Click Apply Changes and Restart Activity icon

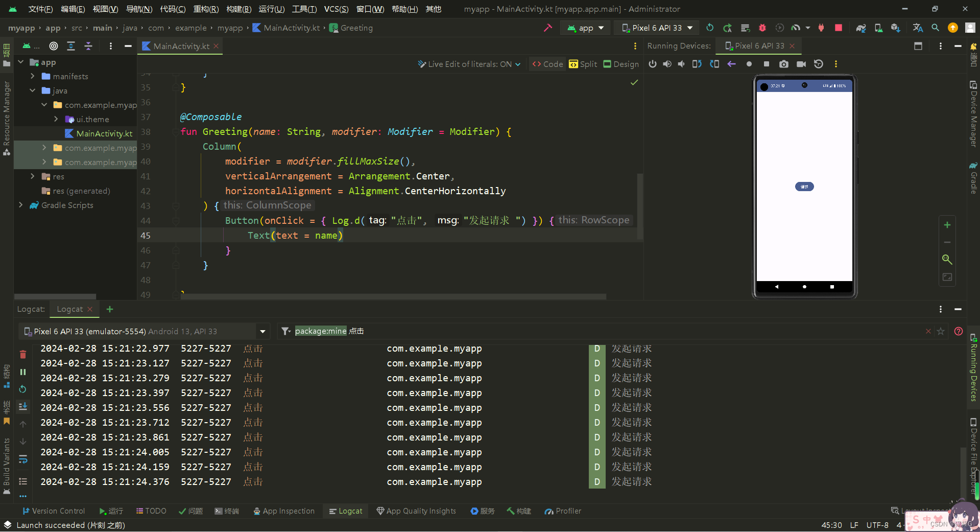[x=727, y=28]
